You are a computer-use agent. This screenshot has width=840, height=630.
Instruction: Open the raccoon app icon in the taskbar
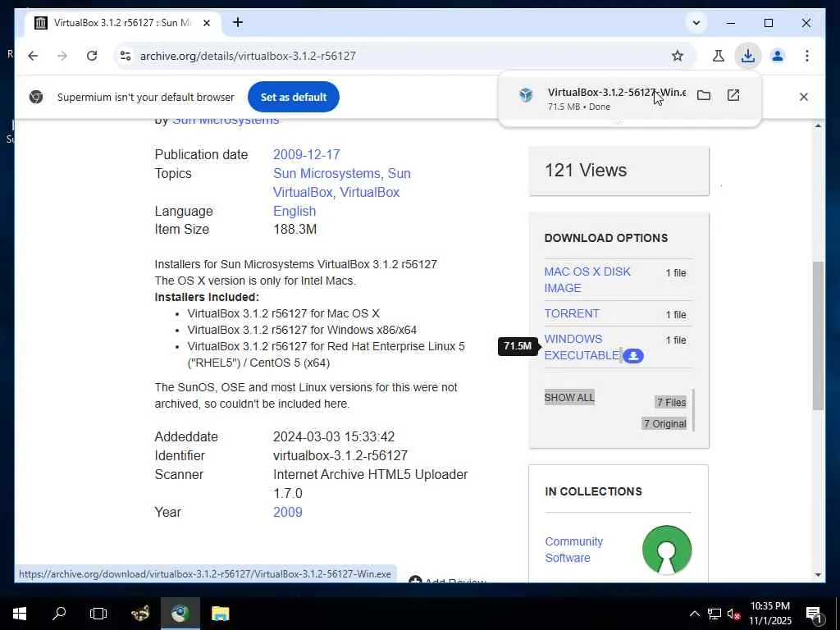click(140, 614)
